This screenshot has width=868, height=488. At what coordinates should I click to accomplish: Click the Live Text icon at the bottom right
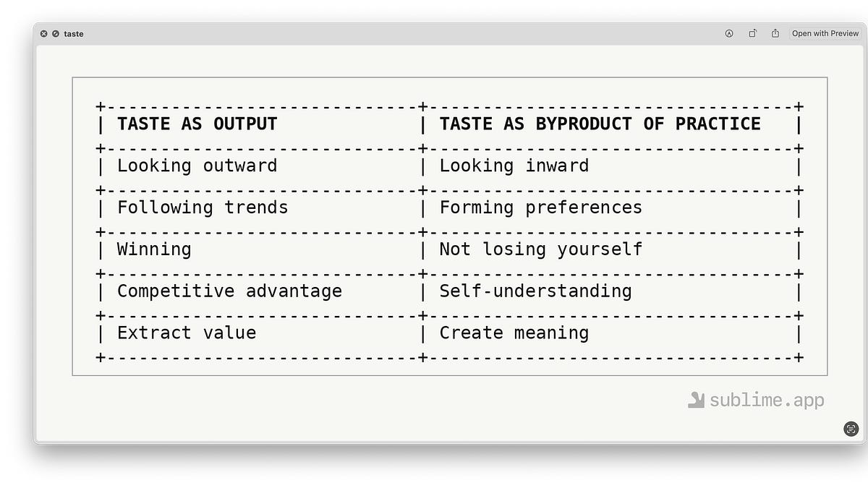851,429
